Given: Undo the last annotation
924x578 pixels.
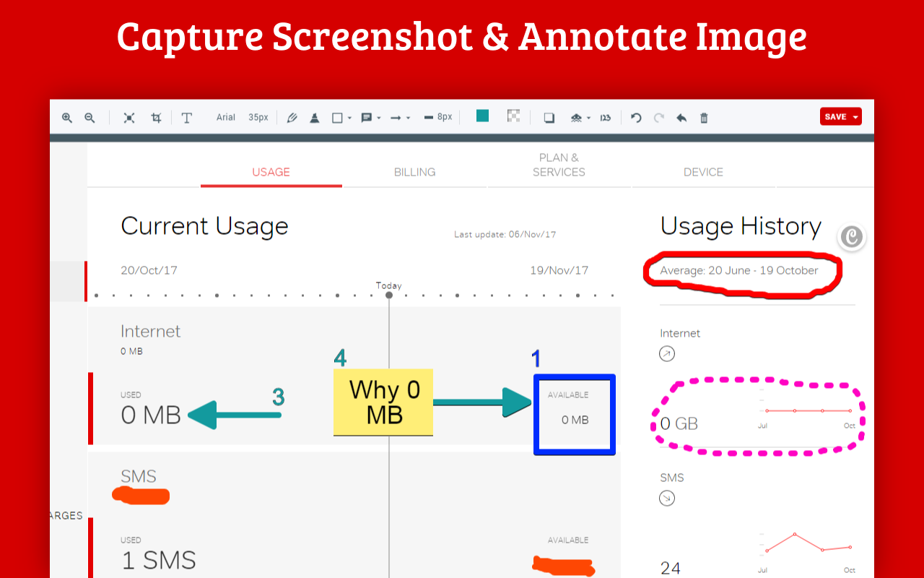Looking at the screenshot, I should tap(636, 118).
